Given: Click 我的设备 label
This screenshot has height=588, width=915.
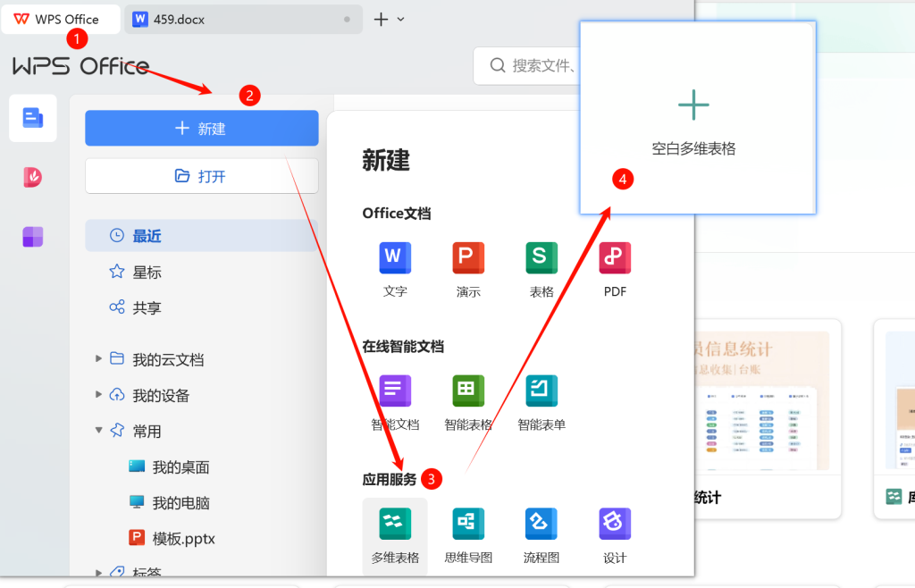Looking at the screenshot, I should tap(161, 396).
